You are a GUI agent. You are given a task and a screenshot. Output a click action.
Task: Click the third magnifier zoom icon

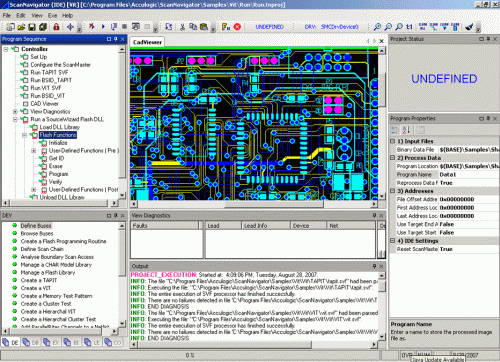coord(399,27)
